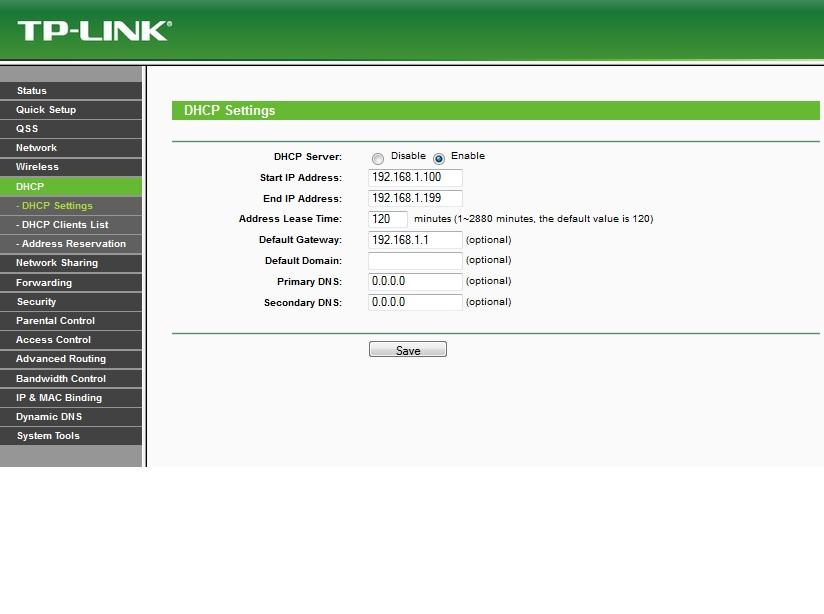Open Advanced Routing in the sidebar
The image size is (824, 614).
tap(71, 359)
